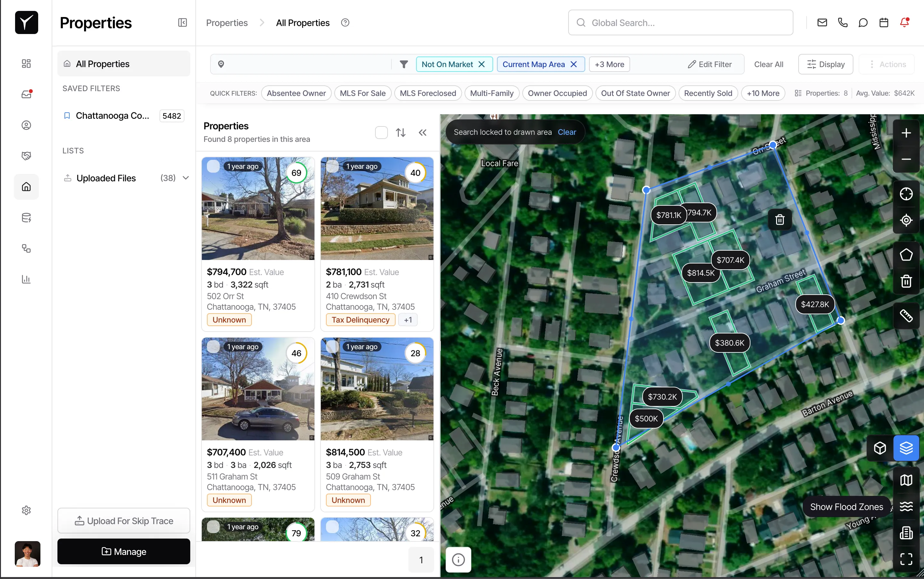Click the Global Search field
The height and width of the screenshot is (579, 924).
pos(680,22)
